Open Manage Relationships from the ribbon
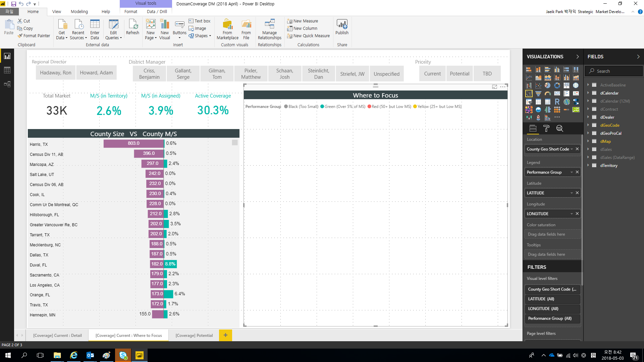The width and height of the screenshot is (644, 362). (269, 29)
